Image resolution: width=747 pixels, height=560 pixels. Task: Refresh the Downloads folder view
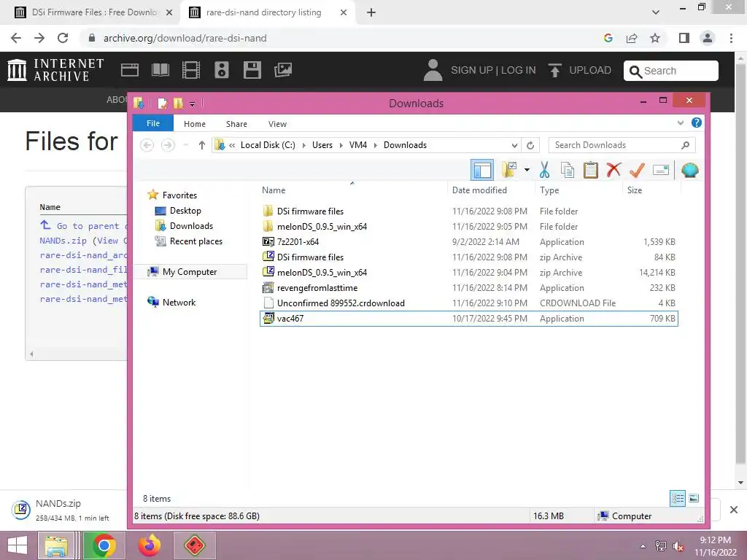[530, 145]
